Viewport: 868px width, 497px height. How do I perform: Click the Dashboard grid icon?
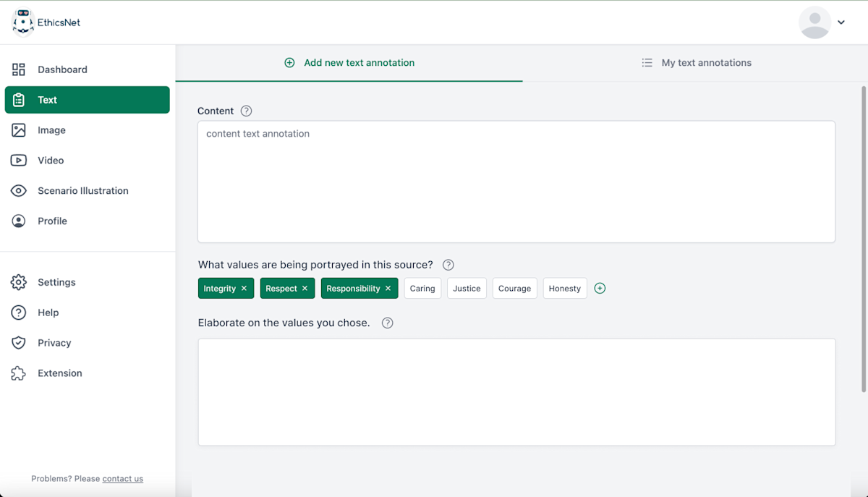19,69
